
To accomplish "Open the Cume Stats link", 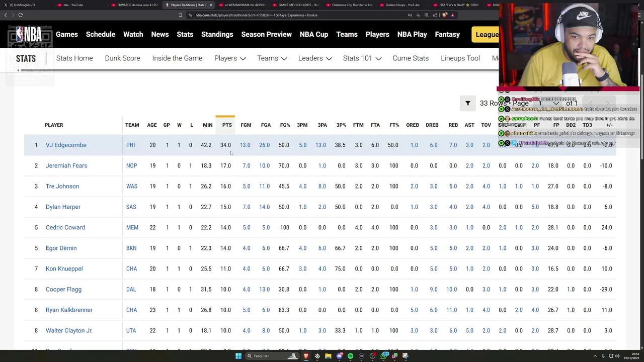I will pos(411,58).
